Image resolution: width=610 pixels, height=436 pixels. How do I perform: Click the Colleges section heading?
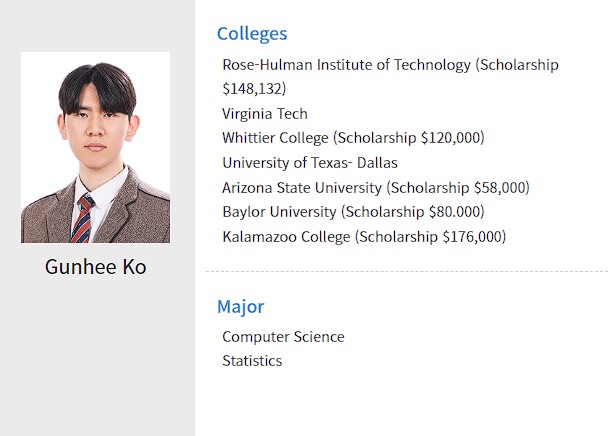pyautogui.click(x=252, y=34)
